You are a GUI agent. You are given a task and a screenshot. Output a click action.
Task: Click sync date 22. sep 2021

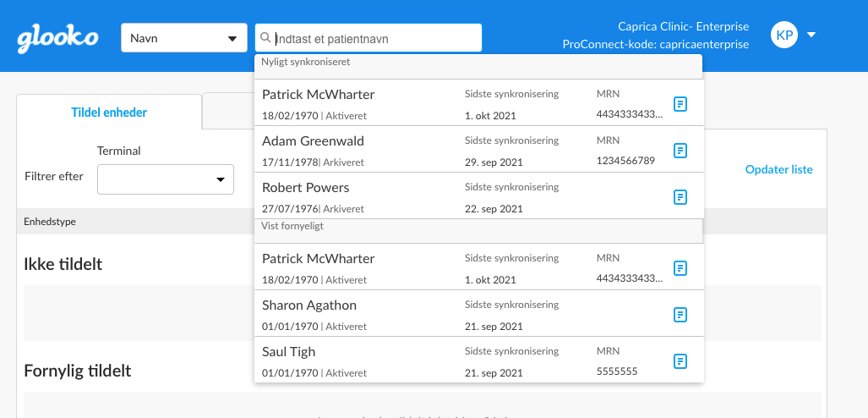[x=494, y=209]
